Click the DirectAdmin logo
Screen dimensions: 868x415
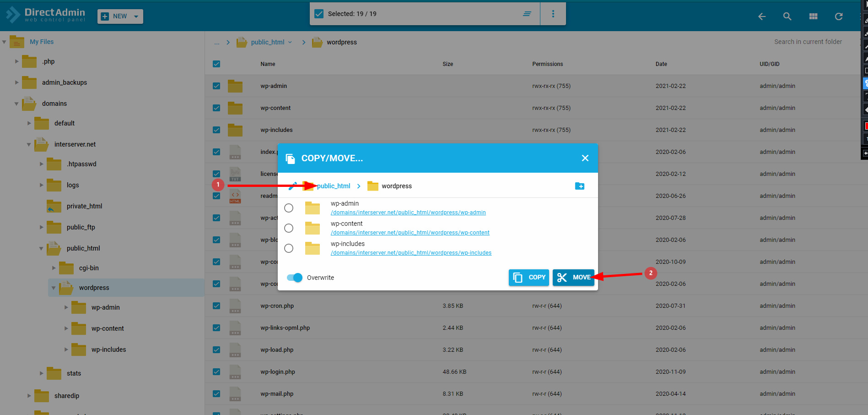(x=46, y=15)
